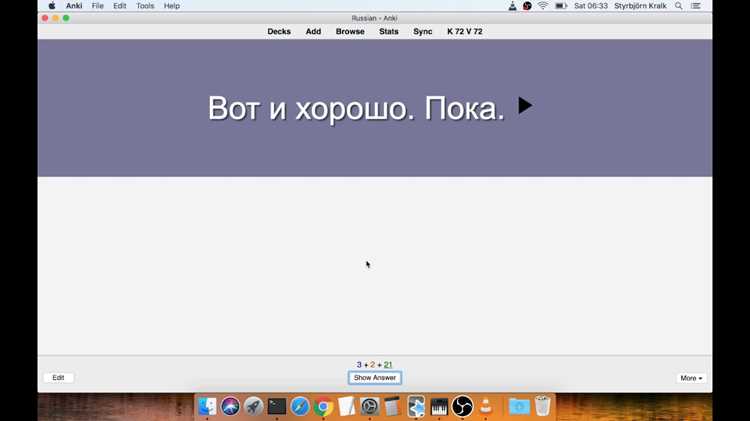
Task: Click Sync in the toolbar
Action: (x=423, y=31)
